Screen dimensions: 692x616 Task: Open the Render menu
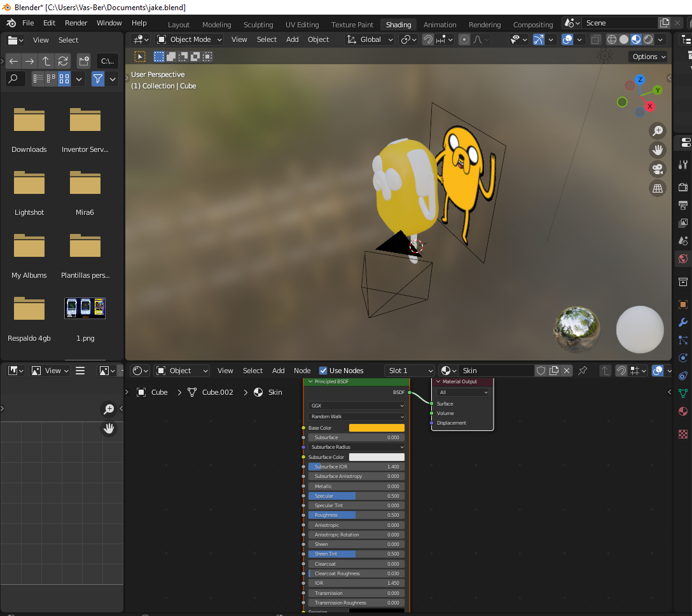[x=76, y=23]
